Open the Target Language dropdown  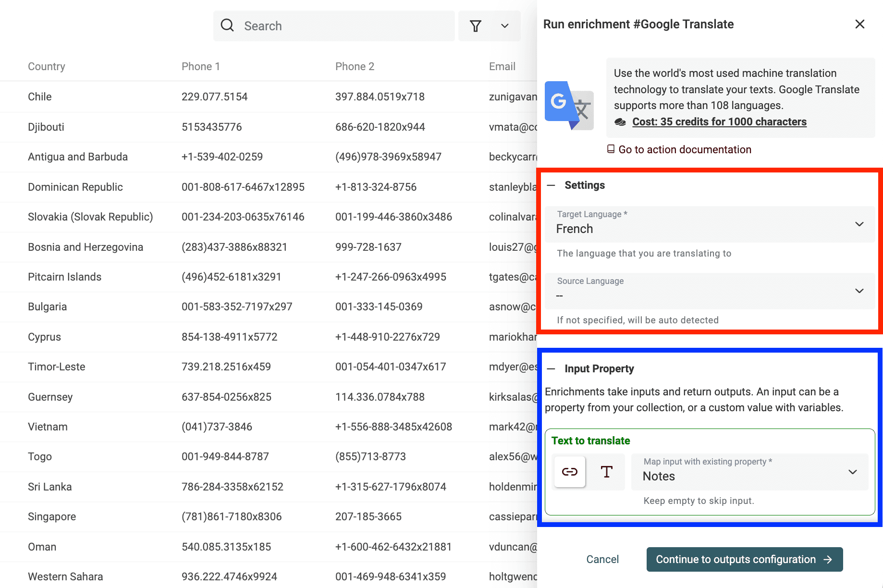[710, 224]
